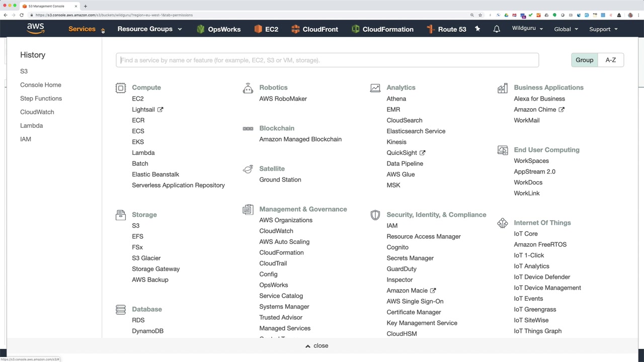
Task: Open the Route 53 shortcut in the navbar
Action: 446,29
